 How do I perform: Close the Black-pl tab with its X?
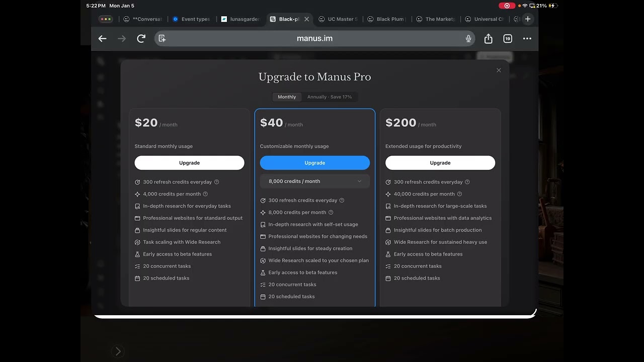[x=307, y=19]
